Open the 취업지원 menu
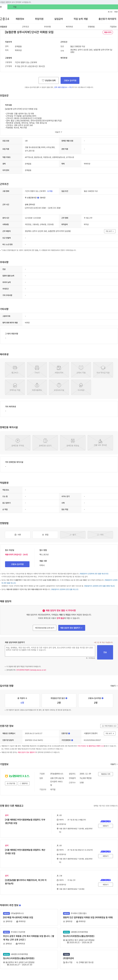 (39, 19)
